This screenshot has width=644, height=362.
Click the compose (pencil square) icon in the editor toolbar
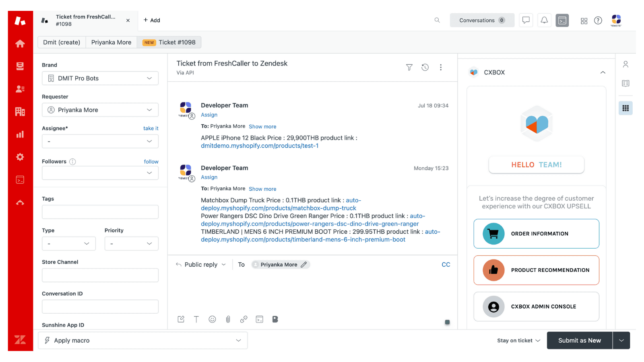point(181,319)
